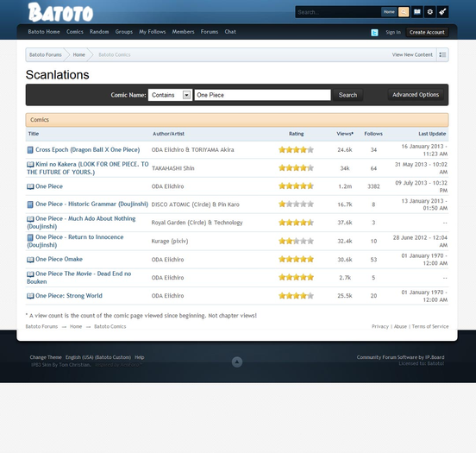Screen dimensions: 476x453
Task: Click the Search button next to comic name
Action: [348, 95]
